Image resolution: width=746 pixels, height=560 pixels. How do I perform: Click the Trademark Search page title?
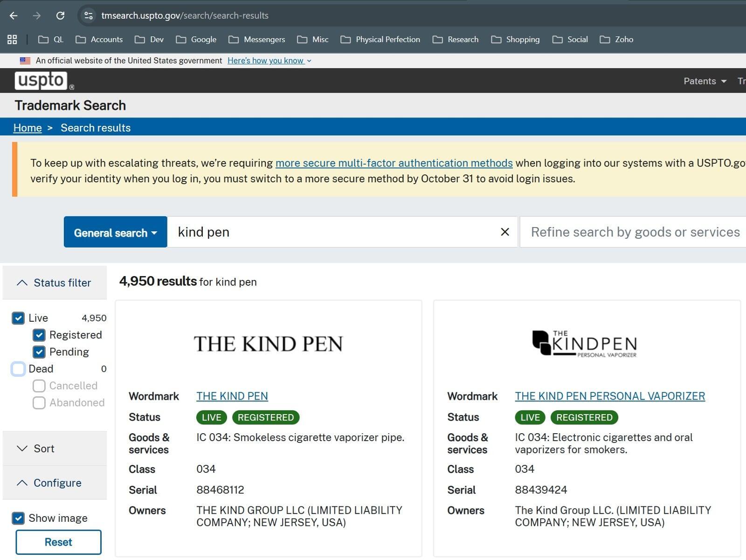pyautogui.click(x=70, y=105)
